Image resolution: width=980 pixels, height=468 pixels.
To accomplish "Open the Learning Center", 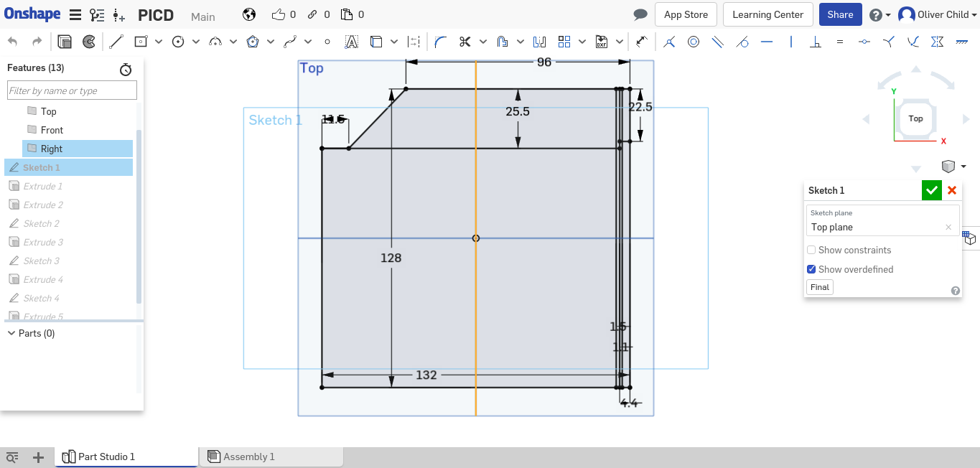I will click(767, 14).
